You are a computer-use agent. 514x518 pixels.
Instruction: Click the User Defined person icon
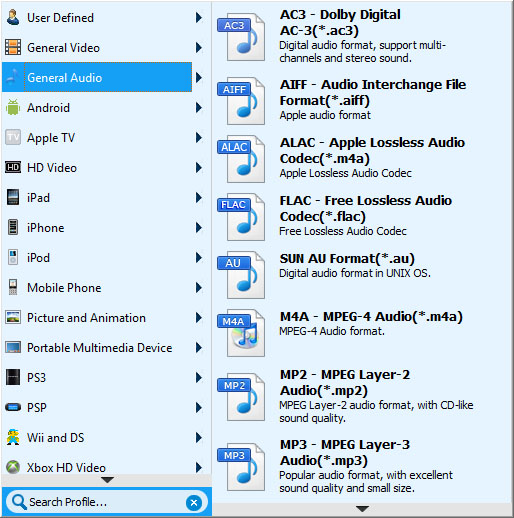click(x=13, y=17)
